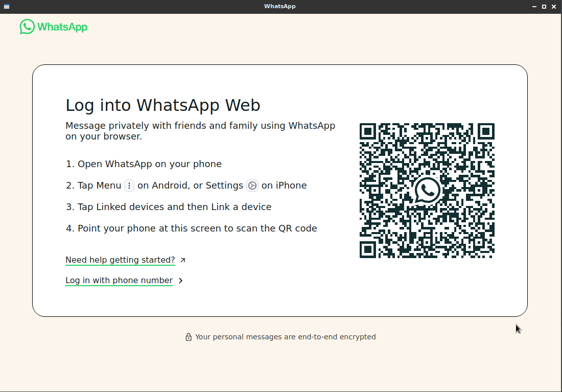Viewport: 562px width, 392px height.
Task: Close the WhatsApp window
Action: [554, 7]
